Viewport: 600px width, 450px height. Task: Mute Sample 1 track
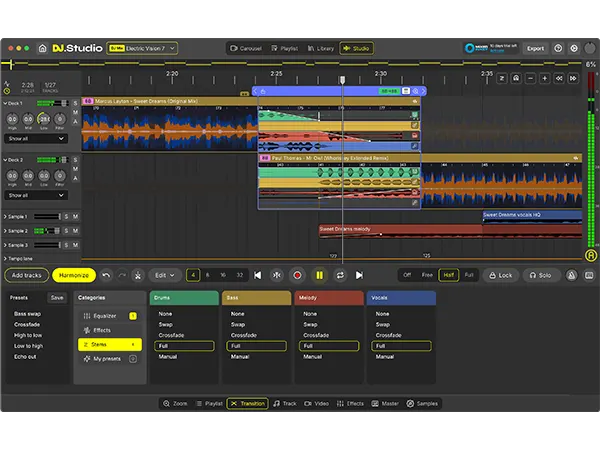click(x=75, y=217)
